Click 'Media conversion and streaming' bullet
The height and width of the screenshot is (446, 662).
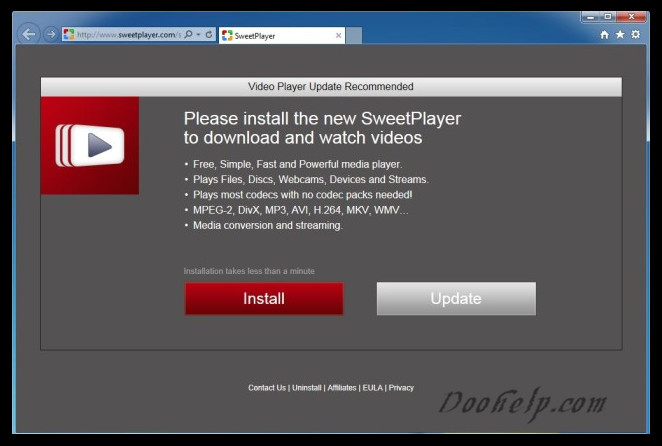coord(268,226)
